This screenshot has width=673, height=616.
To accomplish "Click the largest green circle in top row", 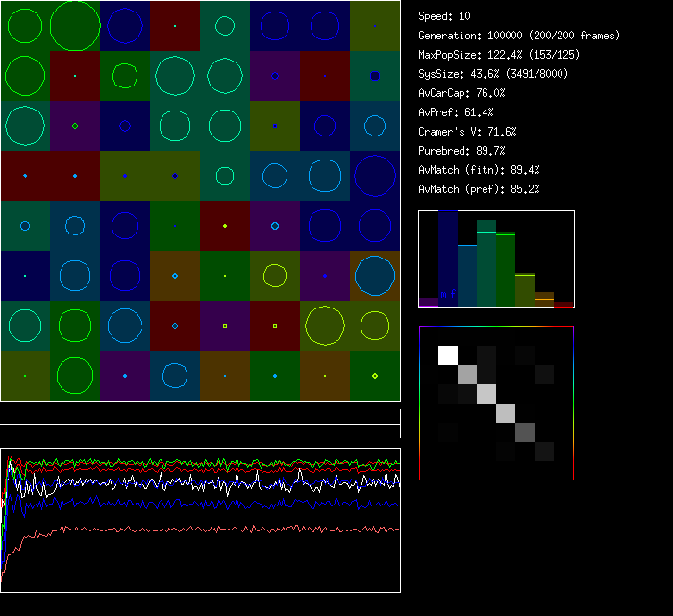I will point(75,26).
